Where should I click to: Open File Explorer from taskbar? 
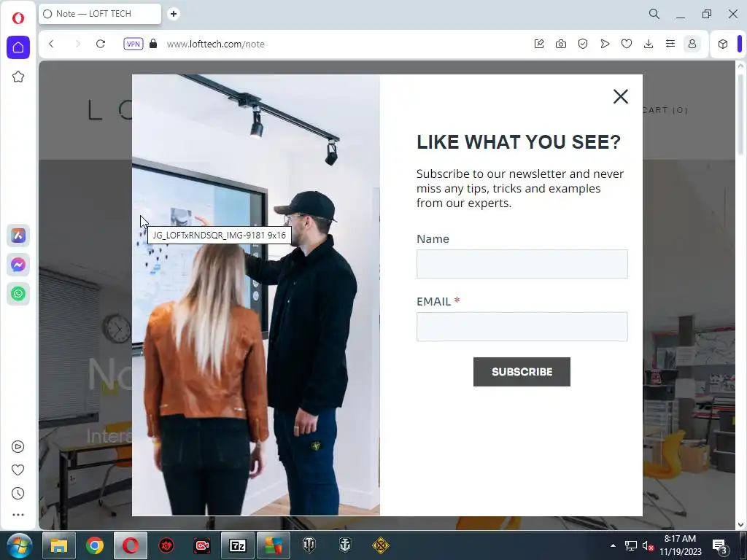[59, 545]
